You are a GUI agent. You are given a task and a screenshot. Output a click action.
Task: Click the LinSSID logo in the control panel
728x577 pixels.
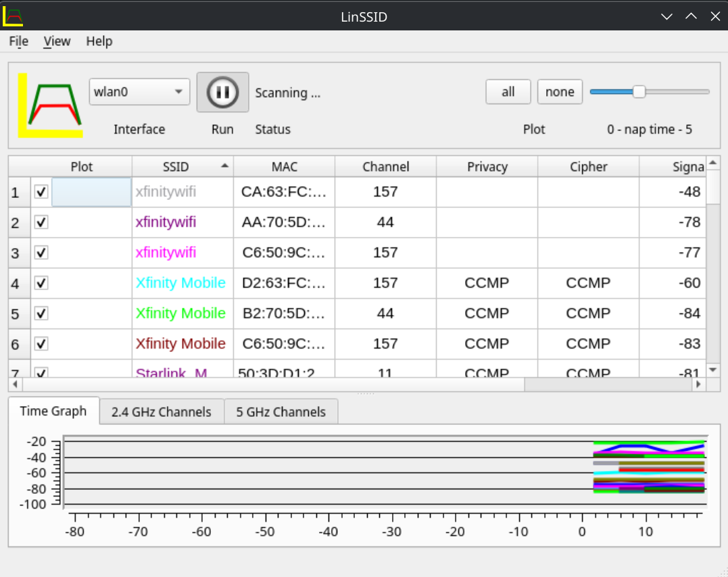(50, 105)
